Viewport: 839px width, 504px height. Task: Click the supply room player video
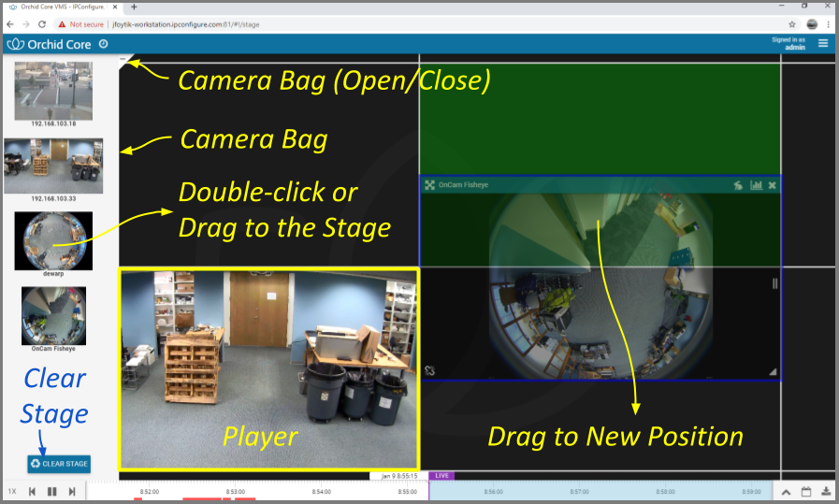(x=268, y=369)
